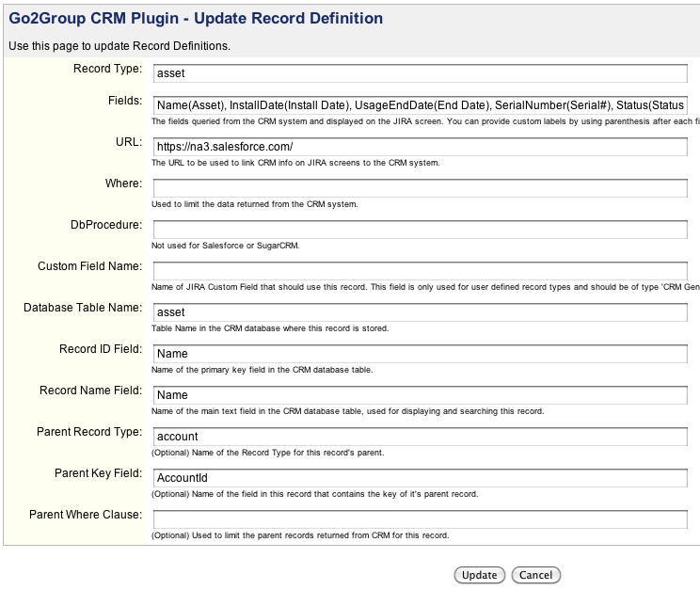Click the 'Record Type:' label text
This screenshot has width=700, height=606.
point(107,69)
